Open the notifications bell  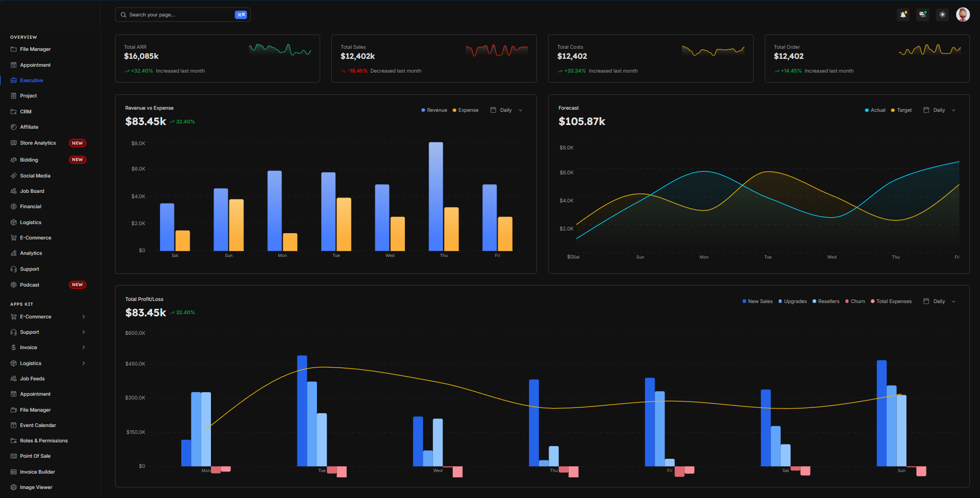(x=903, y=15)
